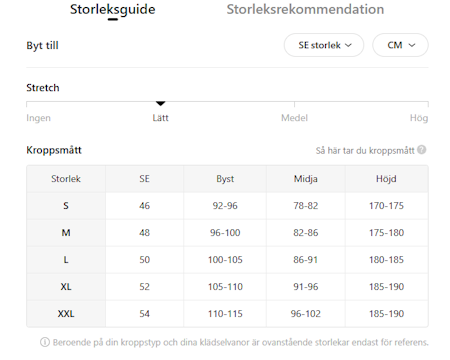
Task: Click the body measurement help question icon
Action: coord(422,150)
